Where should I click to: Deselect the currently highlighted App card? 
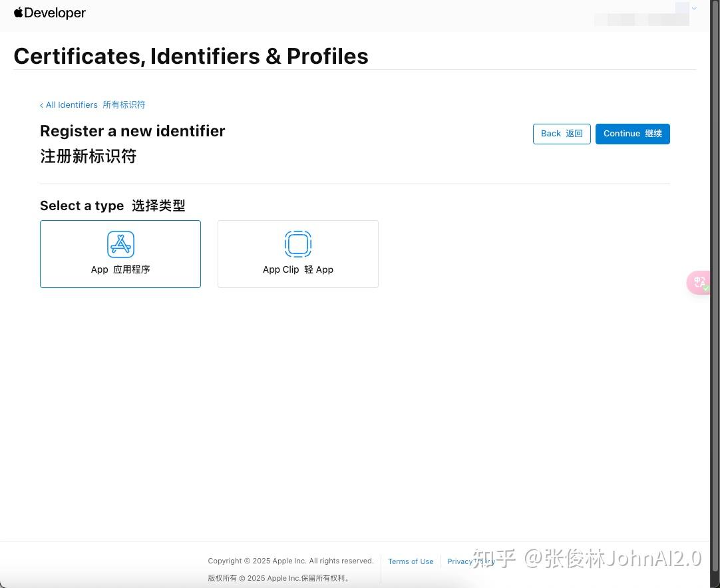[120, 254]
